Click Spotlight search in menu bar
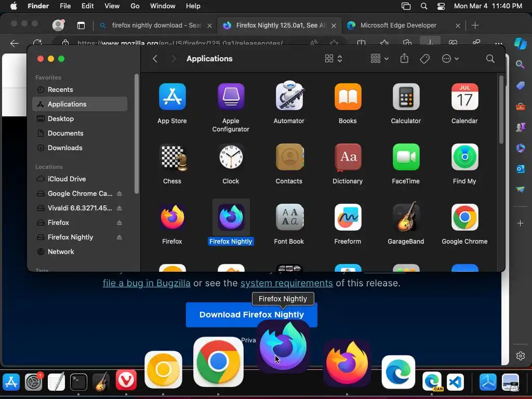Viewport: 532px width, 399px height. 424,6
